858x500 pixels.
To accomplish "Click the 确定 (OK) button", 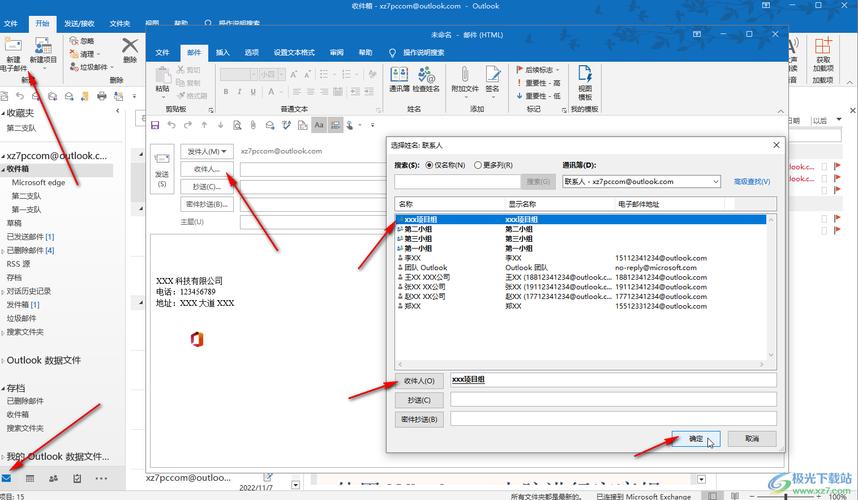I will click(x=695, y=439).
